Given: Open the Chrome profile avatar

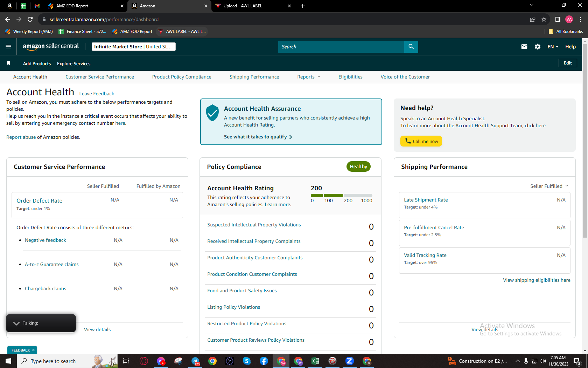Looking at the screenshot, I should click(569, 19).
